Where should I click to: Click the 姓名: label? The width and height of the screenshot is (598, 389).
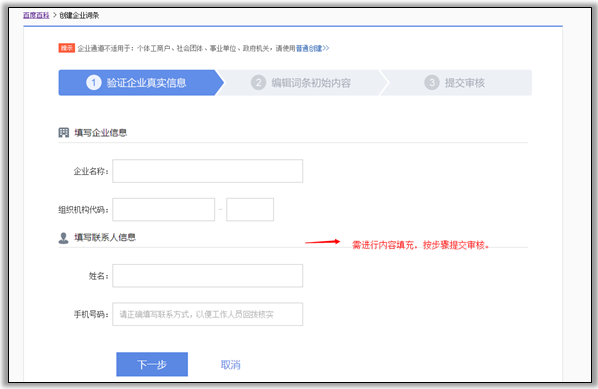pos(99,276)
